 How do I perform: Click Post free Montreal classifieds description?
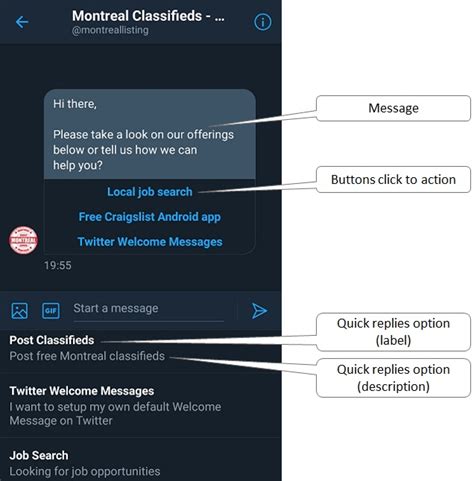[87, 356]
